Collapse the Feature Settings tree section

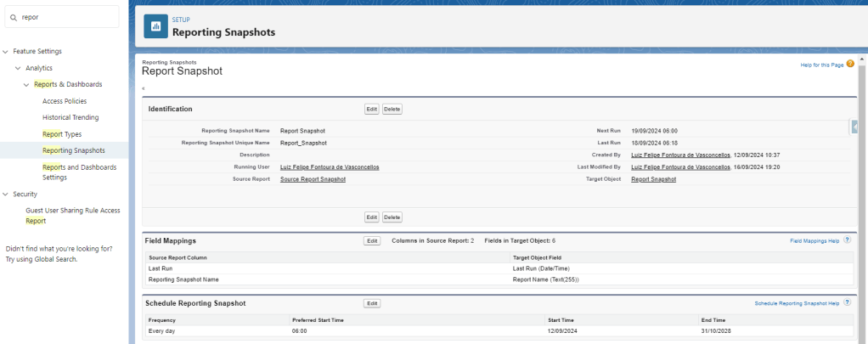tap(6, 52)
